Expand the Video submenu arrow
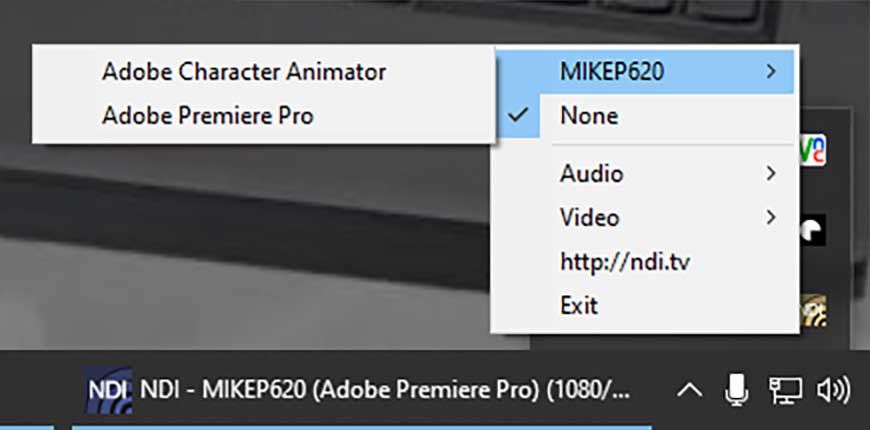870x430 pixels. coord(770,217)
